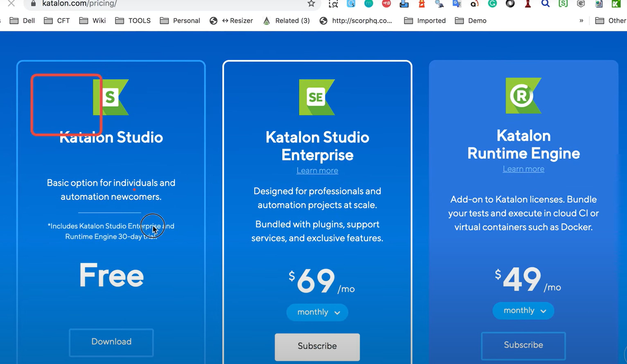Click the Lighthouse extension icon
The image size is (627, 364).
coord(422,3)
